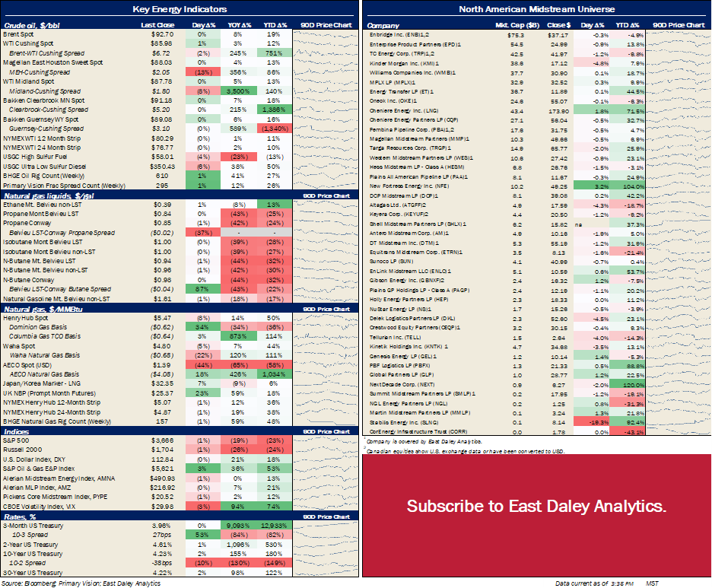The height and width of the screenshot is (588, 712).
Task: Click the '-18.3%' day change for Stabilis Energy
Action: click(592, 422)
